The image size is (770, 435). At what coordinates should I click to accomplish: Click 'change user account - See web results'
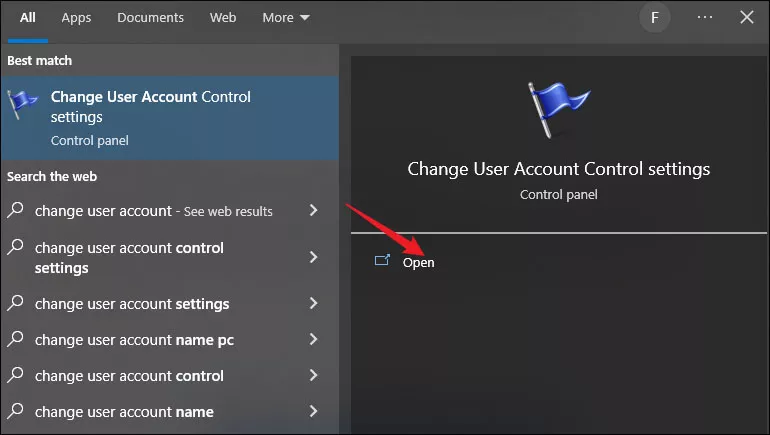(x=153, y=211)
